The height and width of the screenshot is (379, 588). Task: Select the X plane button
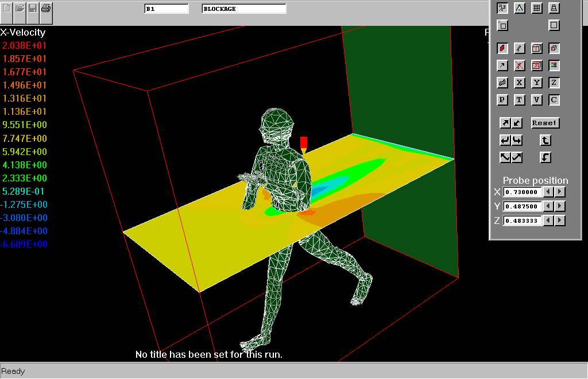pyautogui.click(x=520, y=83)
